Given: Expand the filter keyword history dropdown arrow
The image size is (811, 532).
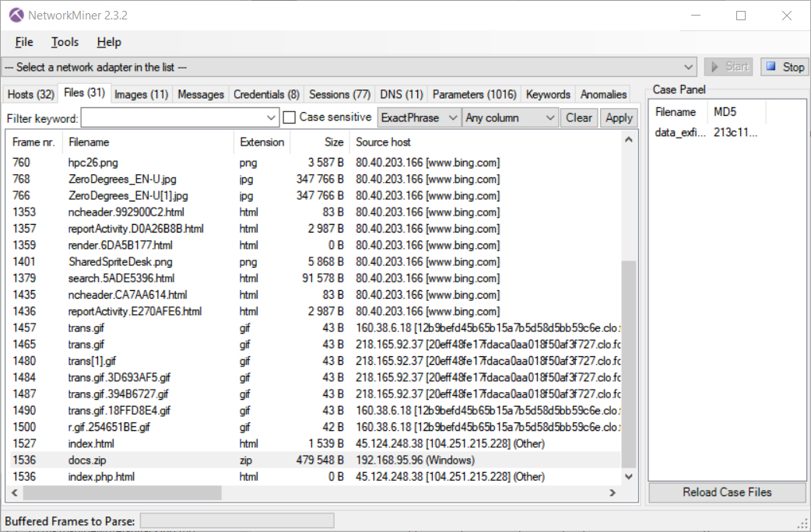Looking at the screenshot, I should coord(271,118).
